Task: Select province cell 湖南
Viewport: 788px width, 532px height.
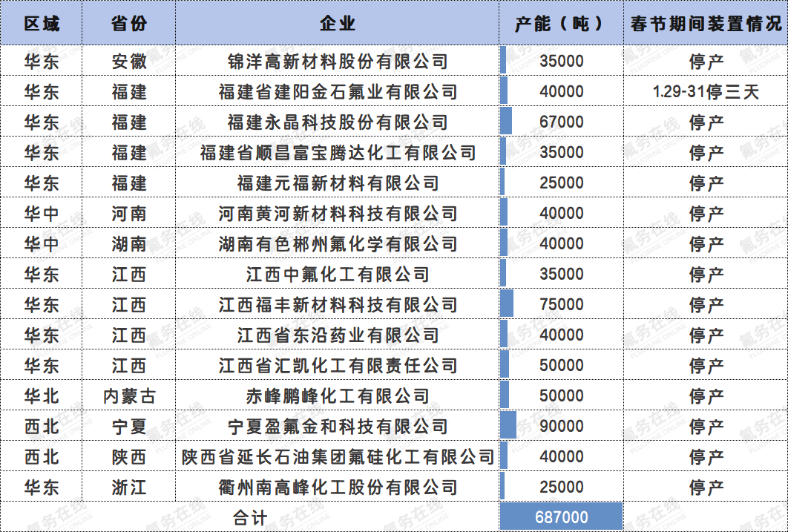Action: point(129,244)
